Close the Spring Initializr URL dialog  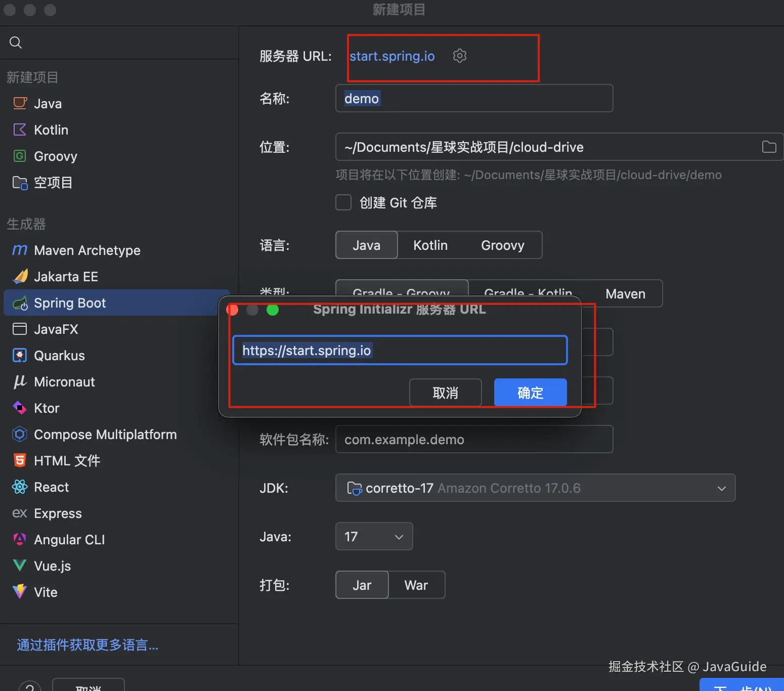coord(233,310)
